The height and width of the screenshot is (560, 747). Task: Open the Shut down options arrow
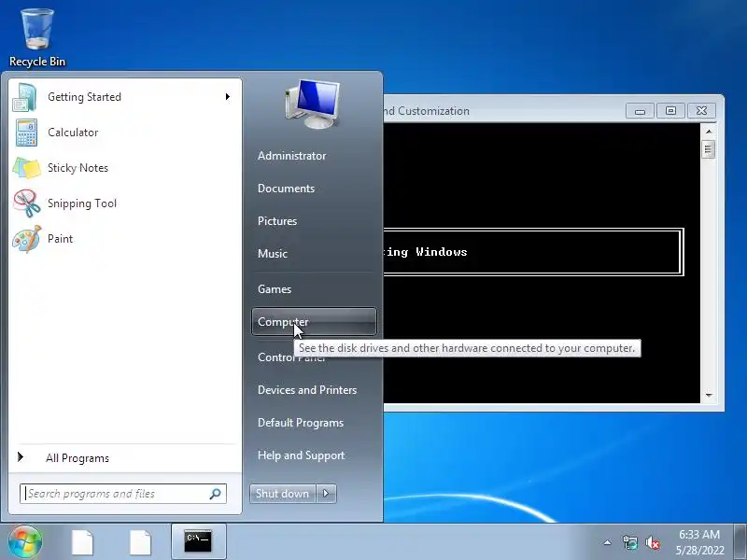point(326,494)
